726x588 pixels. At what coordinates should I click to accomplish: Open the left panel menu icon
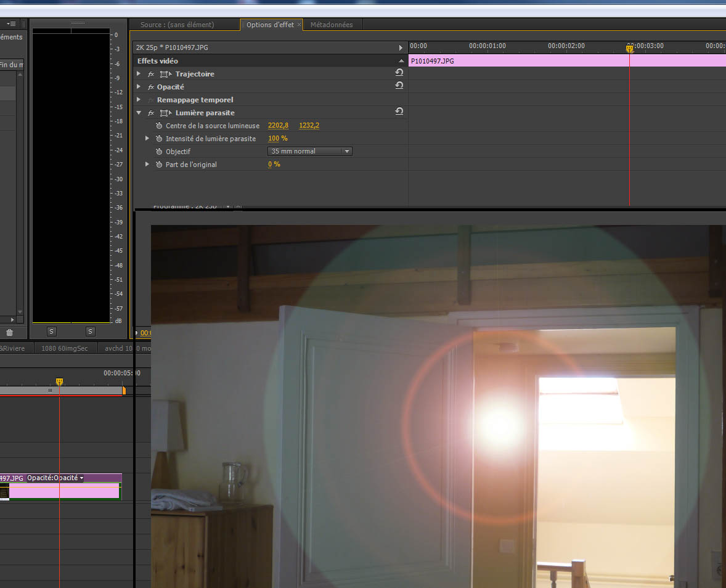[10, 23]
